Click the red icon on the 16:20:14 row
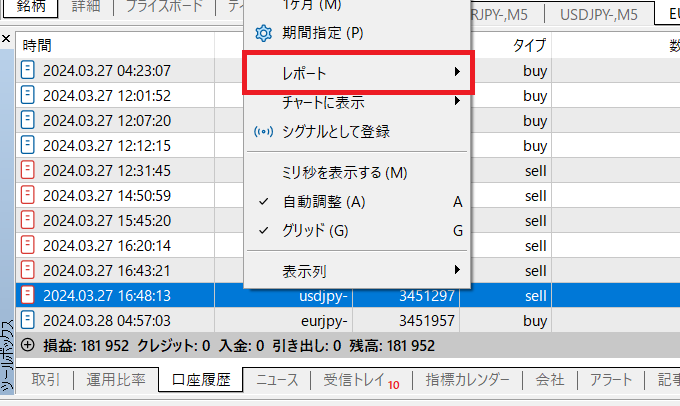680x406 pixels. coord(28,245)
